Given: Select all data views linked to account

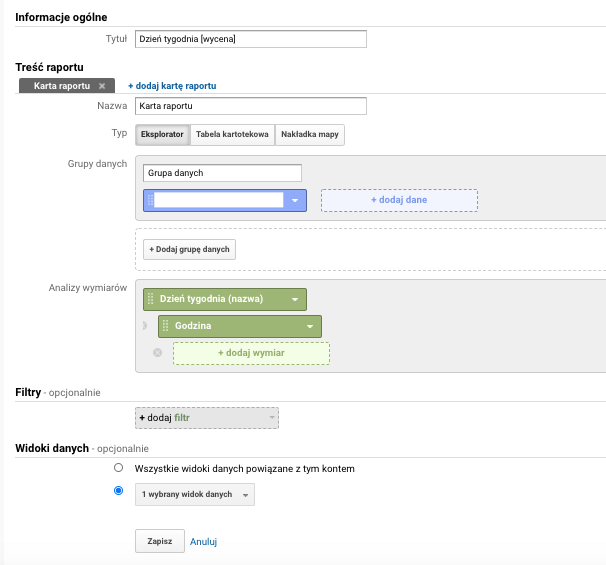Looking at the screenshot, I should [x=119, y=468].
